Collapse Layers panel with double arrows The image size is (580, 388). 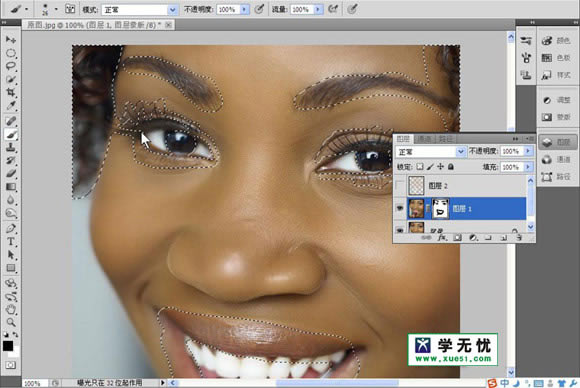point(515,139)
